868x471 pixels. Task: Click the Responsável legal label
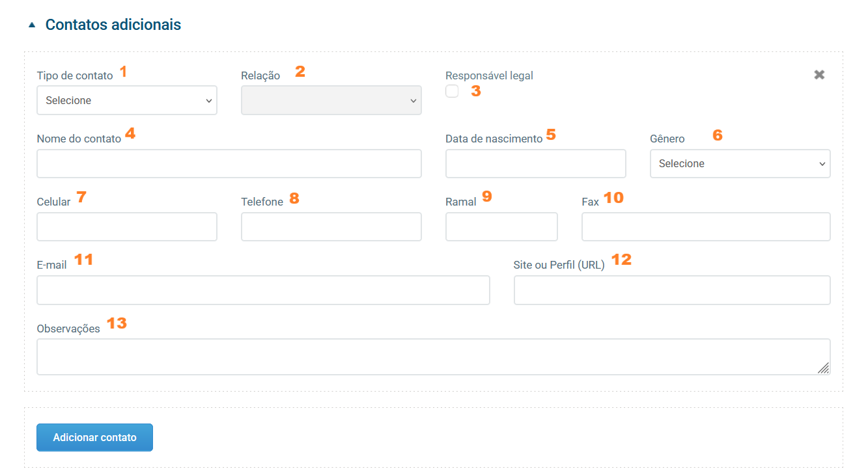489,75
